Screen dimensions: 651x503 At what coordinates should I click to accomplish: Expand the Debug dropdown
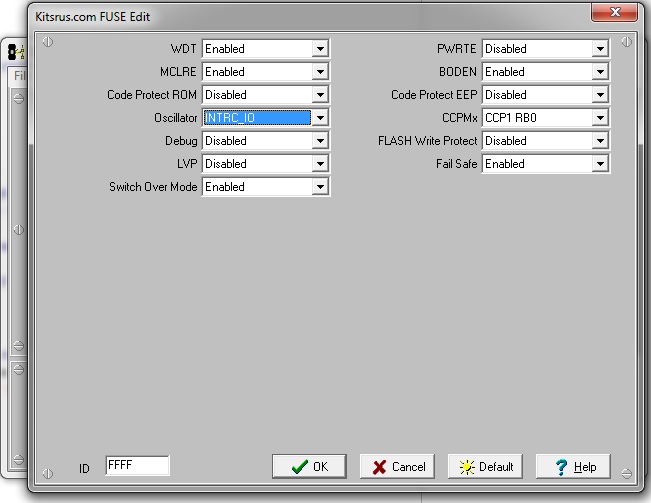(x=320, y=141)
